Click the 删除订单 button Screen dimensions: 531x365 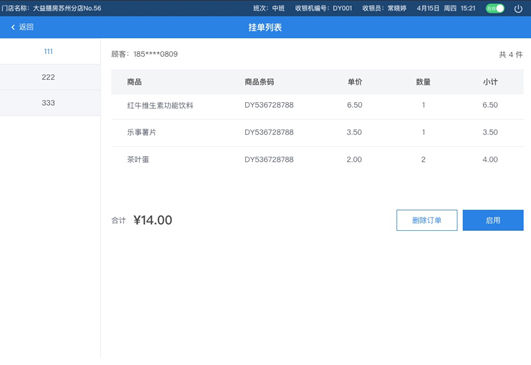tap(427, 220)
